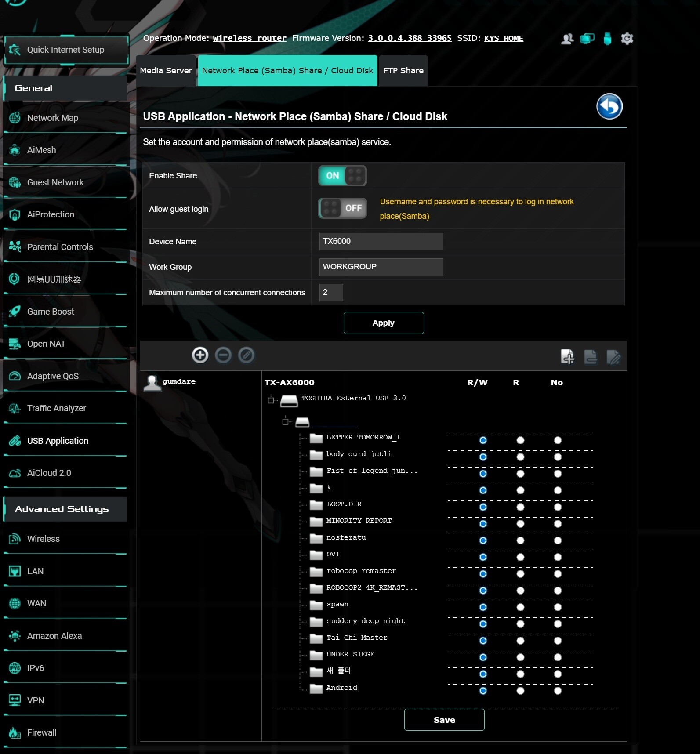
Task: Open USB Application in the sidebar
Action: tap(65, 441)
